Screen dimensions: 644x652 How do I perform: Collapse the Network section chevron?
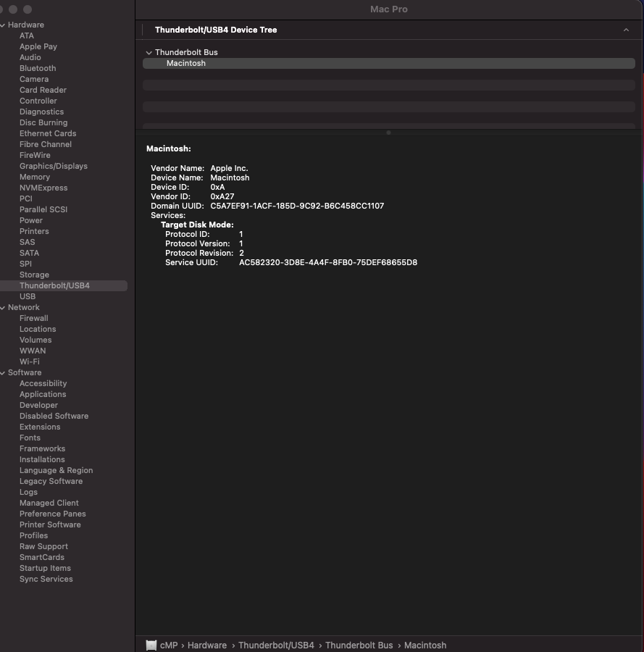click(x=2, y=308)
